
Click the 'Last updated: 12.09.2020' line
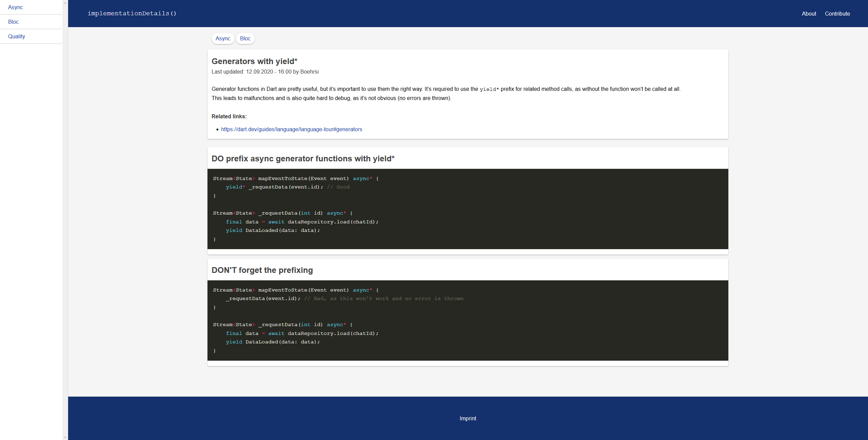coord(265,72)
